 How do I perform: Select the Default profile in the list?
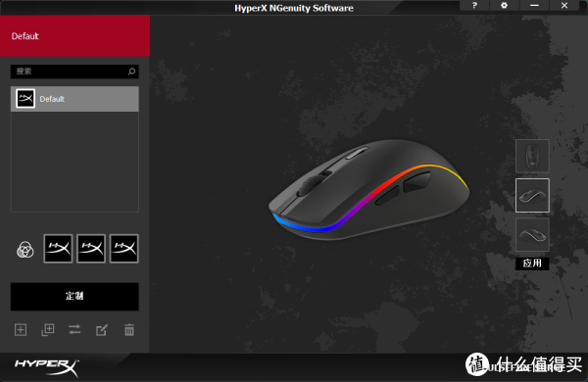[75, 99]
